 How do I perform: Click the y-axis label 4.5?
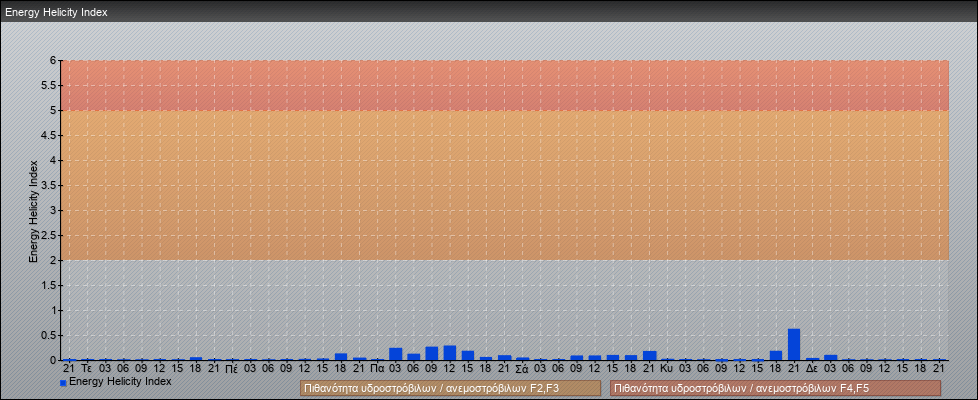pyautogui.click(x=49, y=135)
